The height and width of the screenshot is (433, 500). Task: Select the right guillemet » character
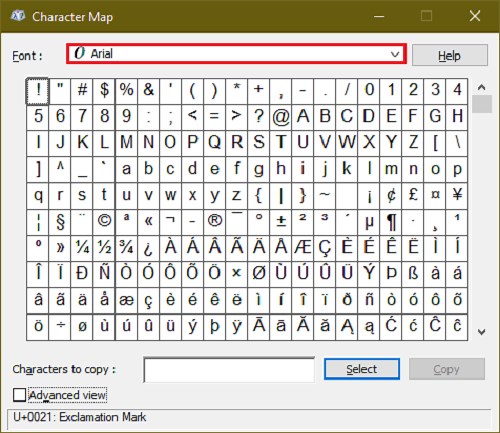[60, 248]
